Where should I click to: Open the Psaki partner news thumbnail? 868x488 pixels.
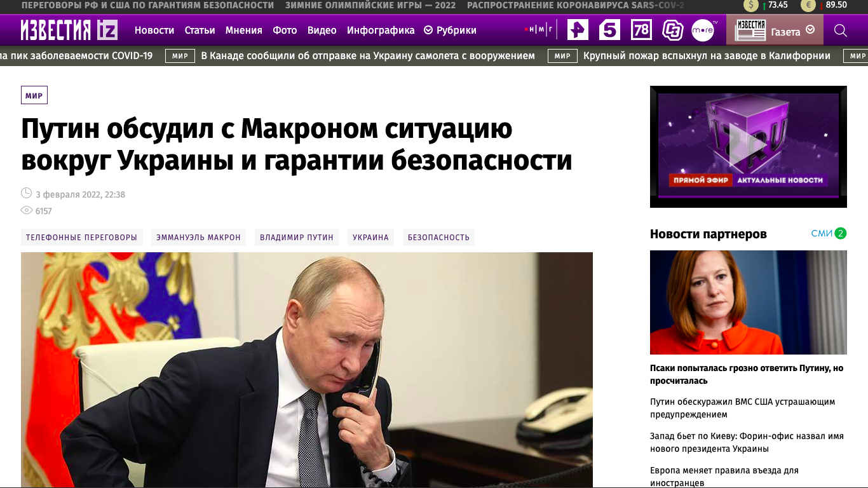pyautogui.click(x=748, y=302)
